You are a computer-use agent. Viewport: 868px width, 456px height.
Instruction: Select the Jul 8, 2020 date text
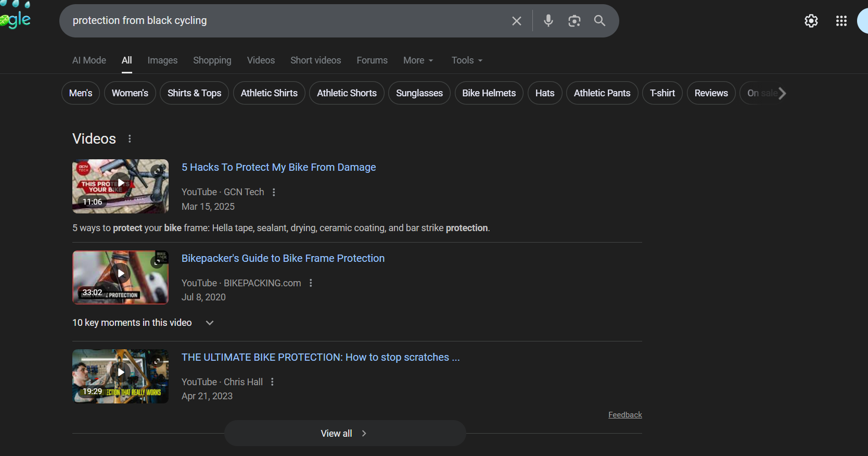pos(203,297)
